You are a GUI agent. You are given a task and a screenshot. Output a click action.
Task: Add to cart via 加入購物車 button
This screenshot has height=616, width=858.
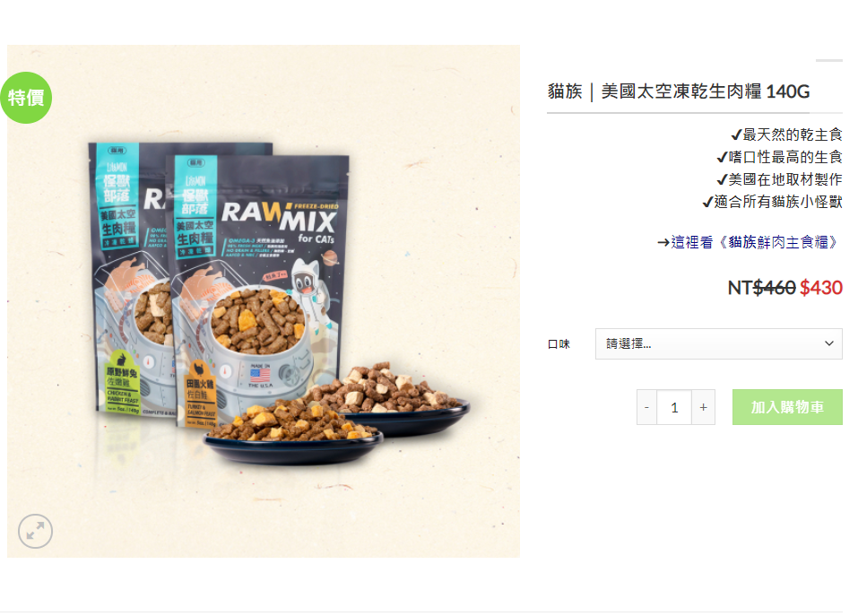click(x=787, y=407)
